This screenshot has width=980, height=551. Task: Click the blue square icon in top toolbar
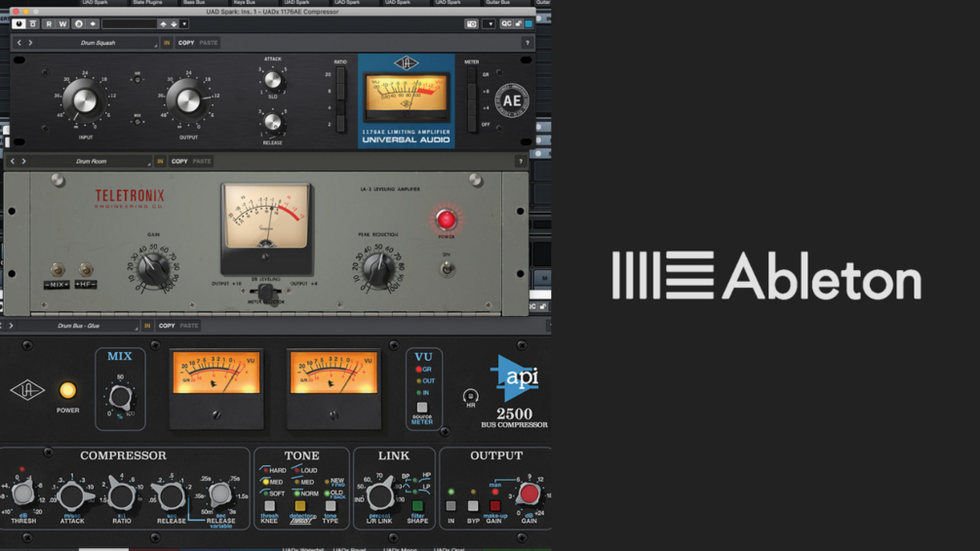click(x=529, y=23)
